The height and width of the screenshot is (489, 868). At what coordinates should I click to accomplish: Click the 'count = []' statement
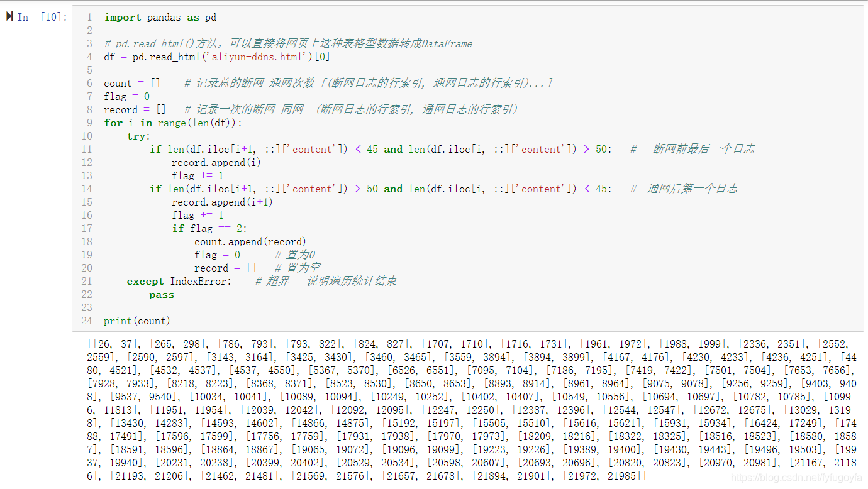[x=132, y=83]
